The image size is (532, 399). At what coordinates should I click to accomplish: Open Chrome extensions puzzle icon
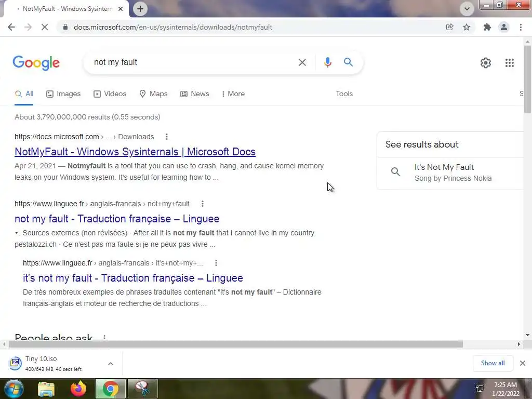pyautogui.click(x=487, y=27)
